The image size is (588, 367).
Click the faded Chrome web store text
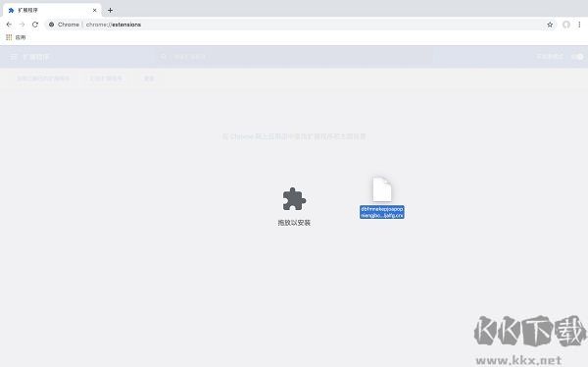[294, 136]
